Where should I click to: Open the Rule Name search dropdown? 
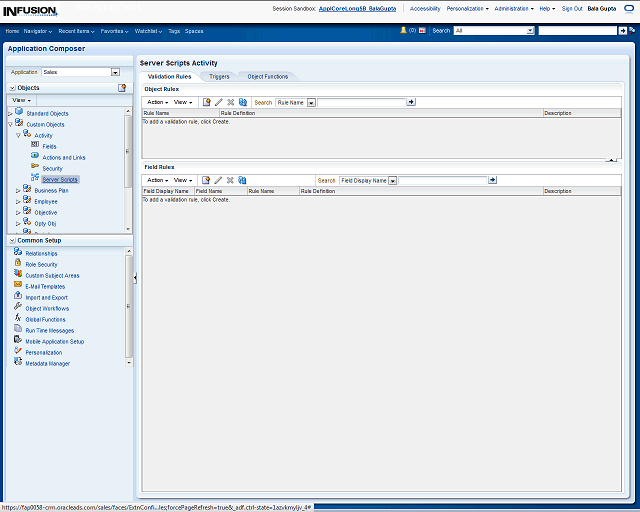[311, 102]
